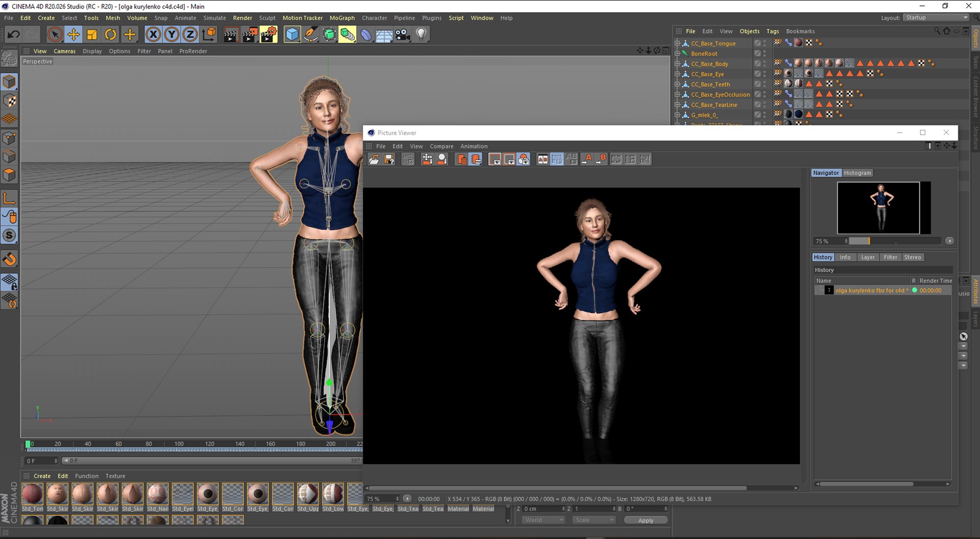Open Compare menu in Picture Viewer
The width and height of the screenshot is (980, 539).
[442, 146]
